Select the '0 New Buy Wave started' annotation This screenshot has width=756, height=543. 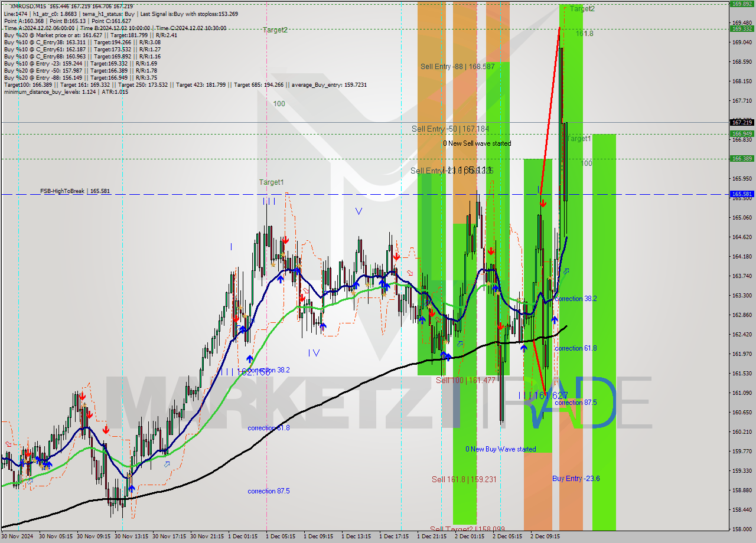pyautogui.click(x=501, y=449)
